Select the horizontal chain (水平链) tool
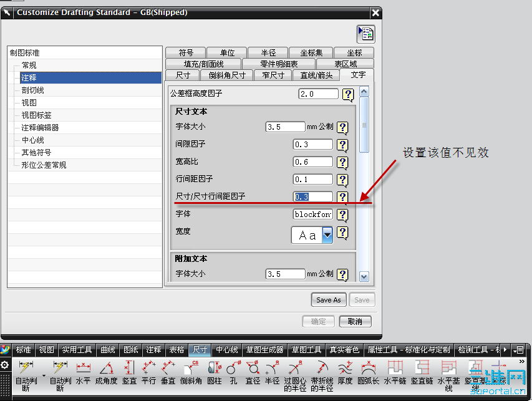The height and width of the screenshot is (401, 532). [395, 373]
